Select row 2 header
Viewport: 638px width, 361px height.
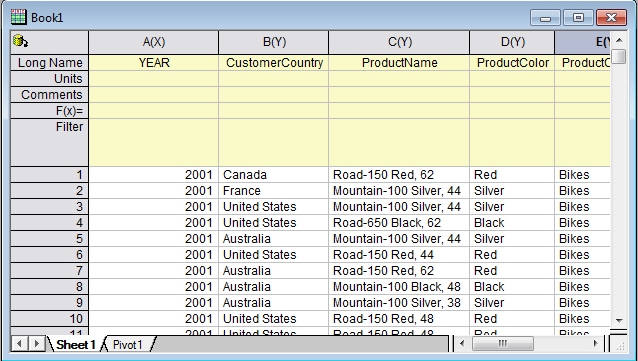(x=49, y=190)
